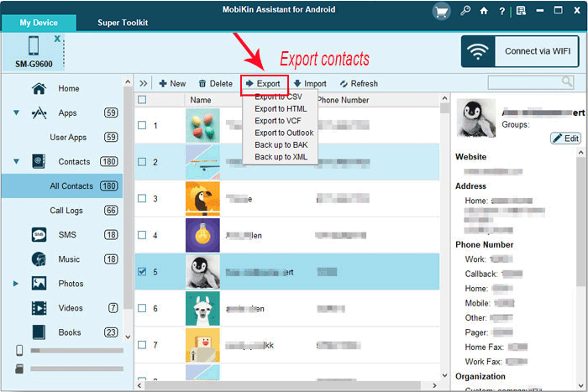
Task: Check the box for contact 4
Action: [142, 235]
